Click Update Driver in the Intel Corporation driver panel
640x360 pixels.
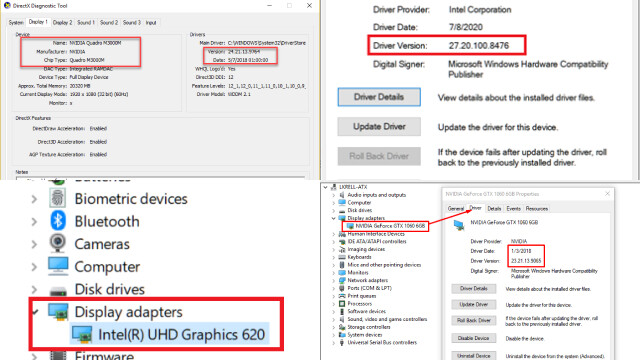[x=379, y=127]
